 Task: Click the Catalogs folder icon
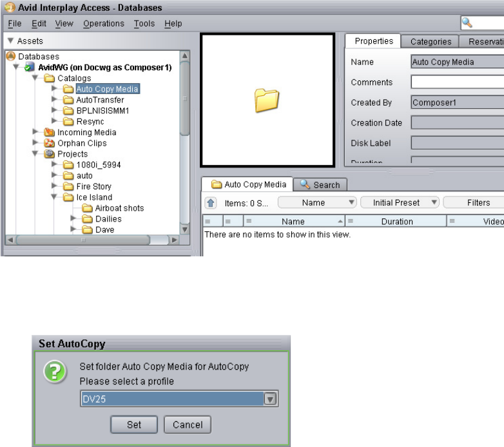(49, 78)
